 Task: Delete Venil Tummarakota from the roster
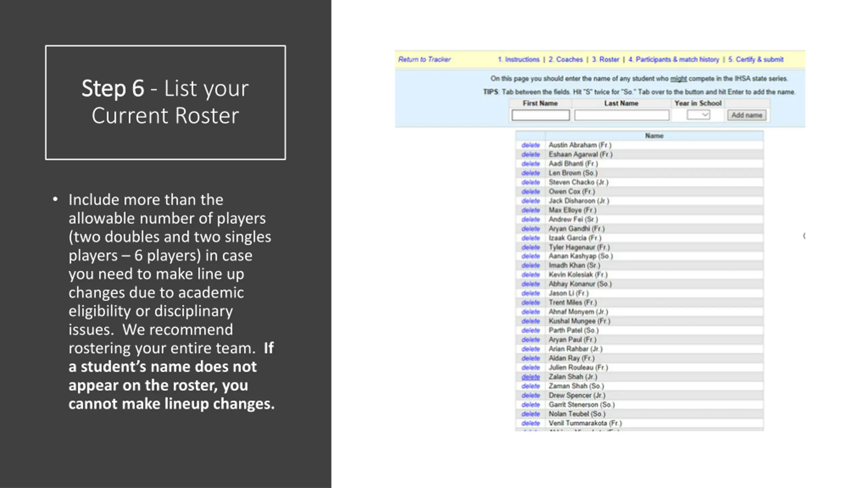click(531, 423)
